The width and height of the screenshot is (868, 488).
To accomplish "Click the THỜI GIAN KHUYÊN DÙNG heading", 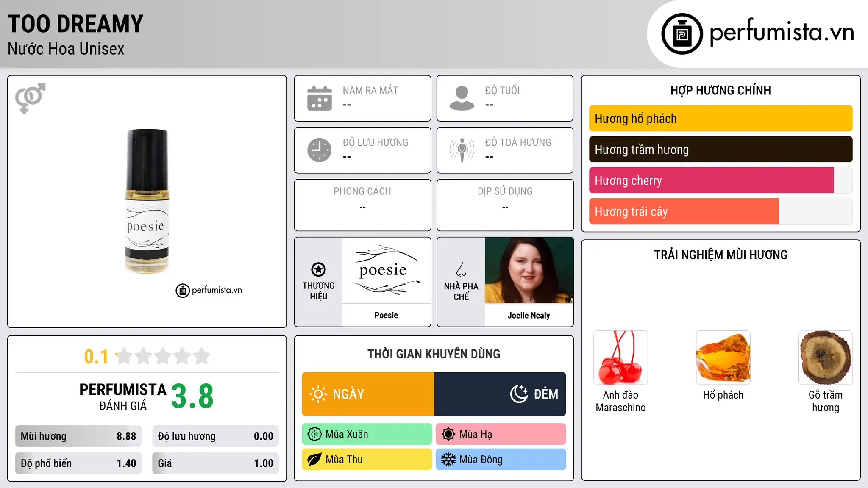I will click(x=434, y=354).
